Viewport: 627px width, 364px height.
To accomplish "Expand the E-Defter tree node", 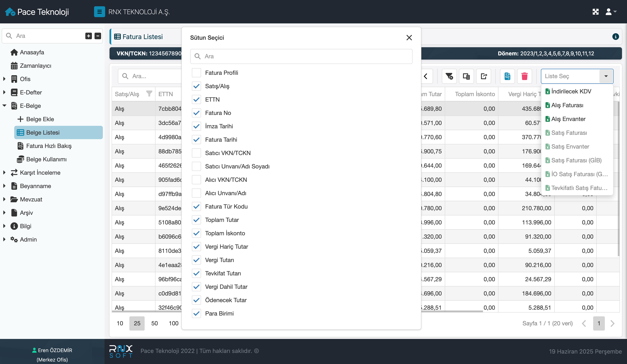I will coord(4,92).
